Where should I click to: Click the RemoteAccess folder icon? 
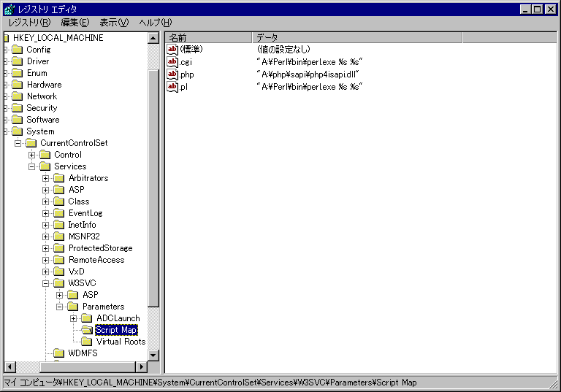point(59,260)
